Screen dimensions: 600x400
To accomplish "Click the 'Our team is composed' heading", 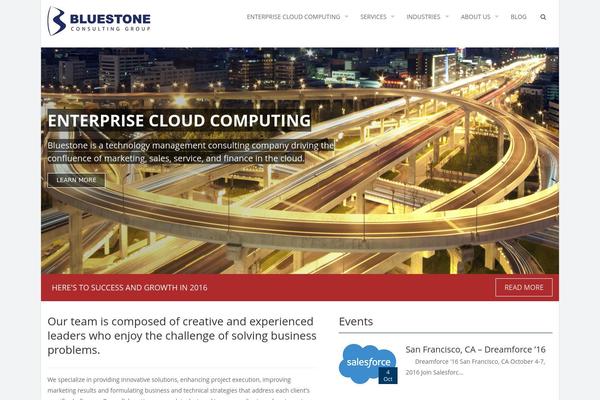I will click(x=182, y=336).
